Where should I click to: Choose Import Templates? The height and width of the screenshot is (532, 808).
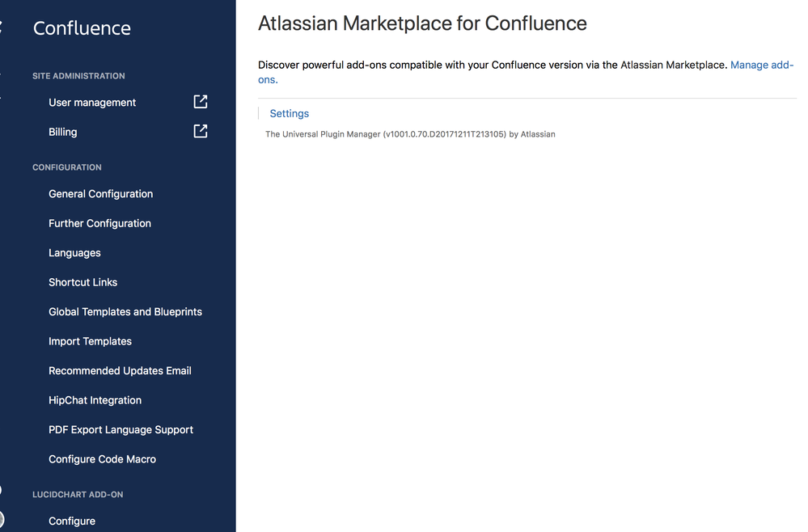click(90, 341)
